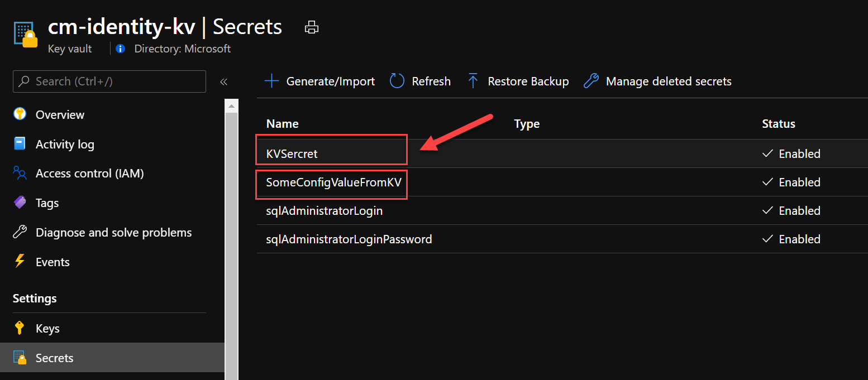Collapse the sidebar with double chevron
868x380 pixels.
223,81
